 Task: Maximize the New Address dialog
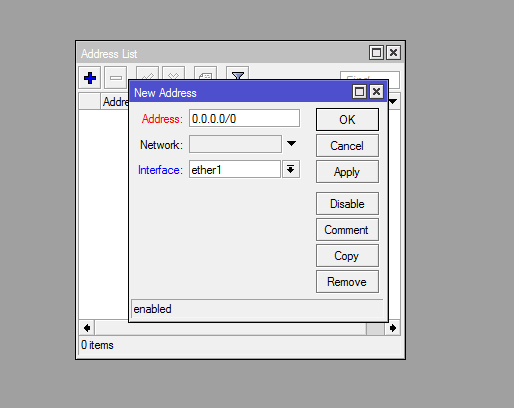point(359,91)
